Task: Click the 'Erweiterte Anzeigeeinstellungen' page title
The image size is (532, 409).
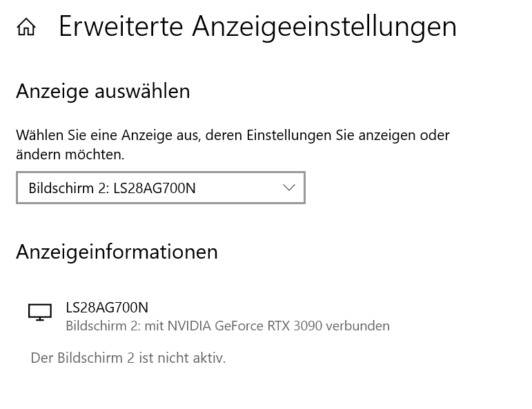Action: pos(257,26)
